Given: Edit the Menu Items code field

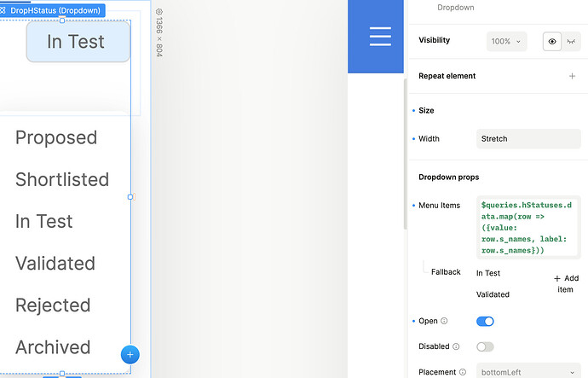Looking at the screenshot, I should [x=528, y=228].
